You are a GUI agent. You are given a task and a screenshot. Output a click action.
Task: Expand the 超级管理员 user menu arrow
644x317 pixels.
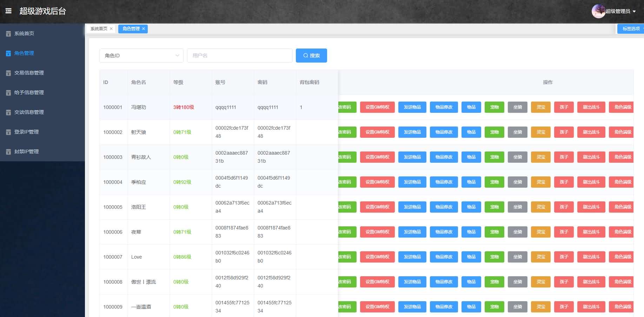tap(634, 12)
